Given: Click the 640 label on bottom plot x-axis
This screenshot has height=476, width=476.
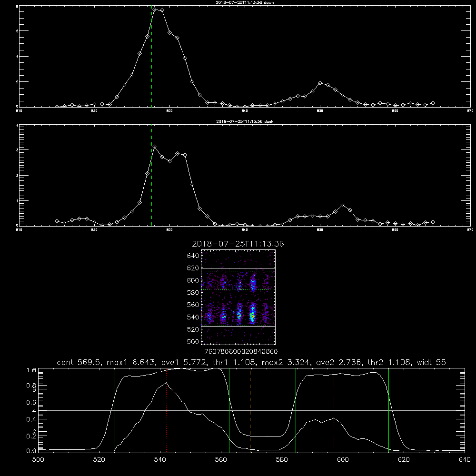Looking at the screenshot, I should coord(465,460).
